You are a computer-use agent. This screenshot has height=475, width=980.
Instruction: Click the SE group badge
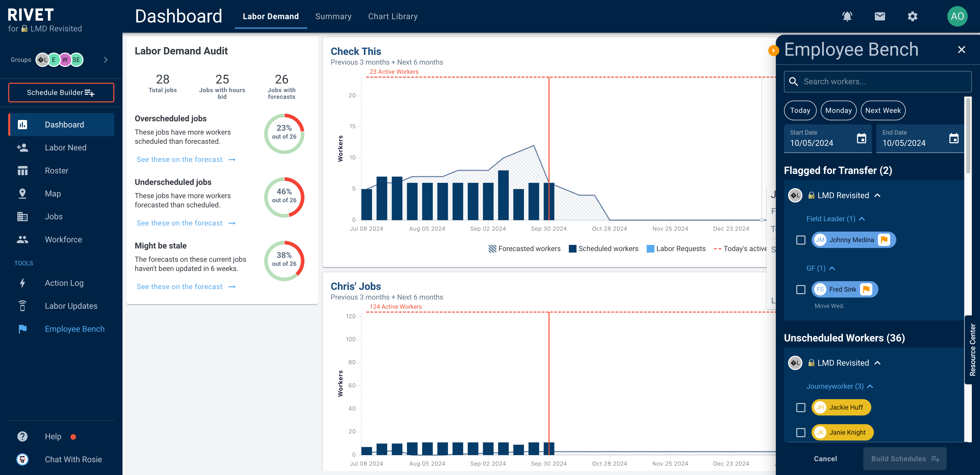click(77, 59)
